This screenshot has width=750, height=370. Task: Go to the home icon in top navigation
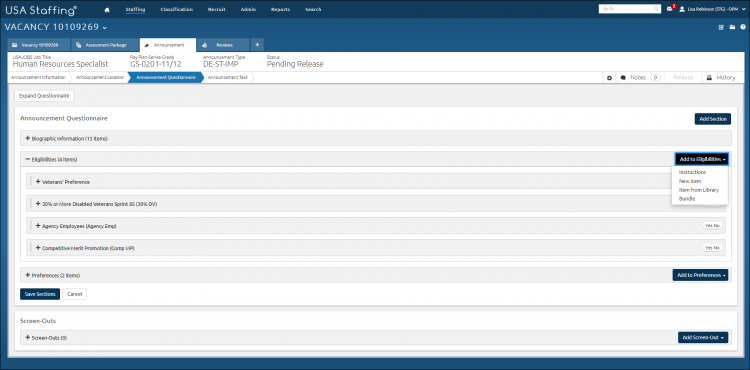pos(107,9)
